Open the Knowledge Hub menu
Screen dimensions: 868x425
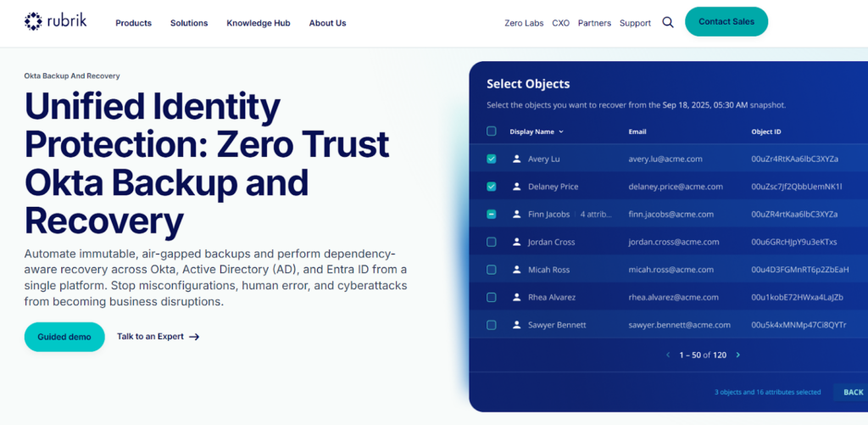(x=259, y=23)
